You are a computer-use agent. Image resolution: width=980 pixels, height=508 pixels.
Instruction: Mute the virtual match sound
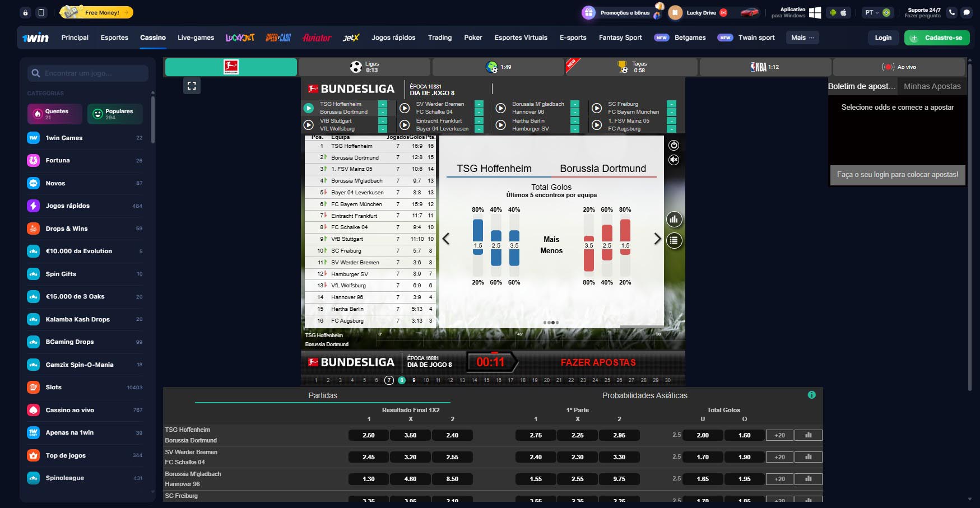pyautogui.click(x=674, y=160)
